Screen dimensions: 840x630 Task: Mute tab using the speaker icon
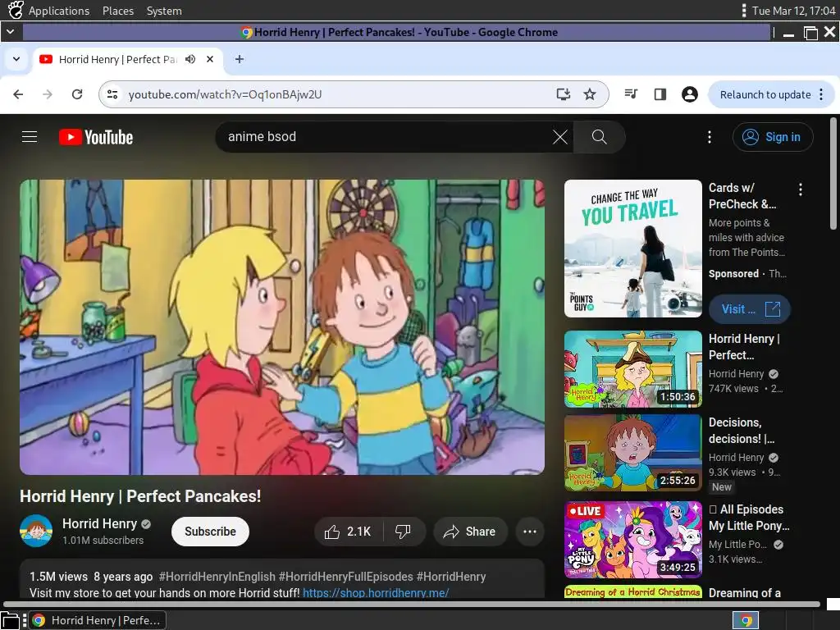pos(190,59)
